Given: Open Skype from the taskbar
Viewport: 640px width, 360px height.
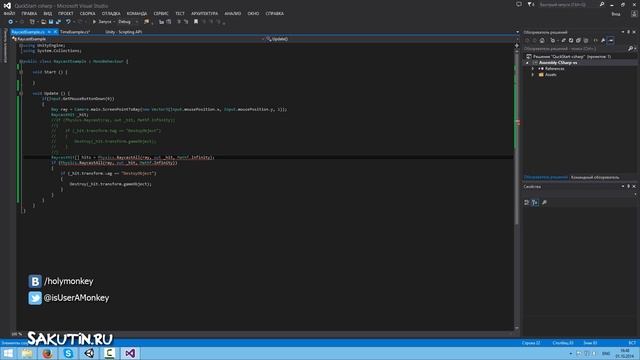Looking at the screenshot, I should [x=68, y=353].
